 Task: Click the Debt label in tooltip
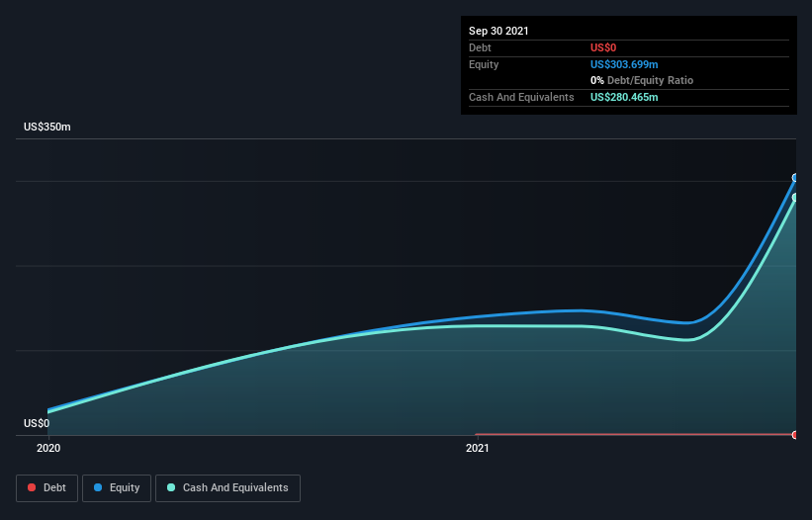click(x=480, y=47)
